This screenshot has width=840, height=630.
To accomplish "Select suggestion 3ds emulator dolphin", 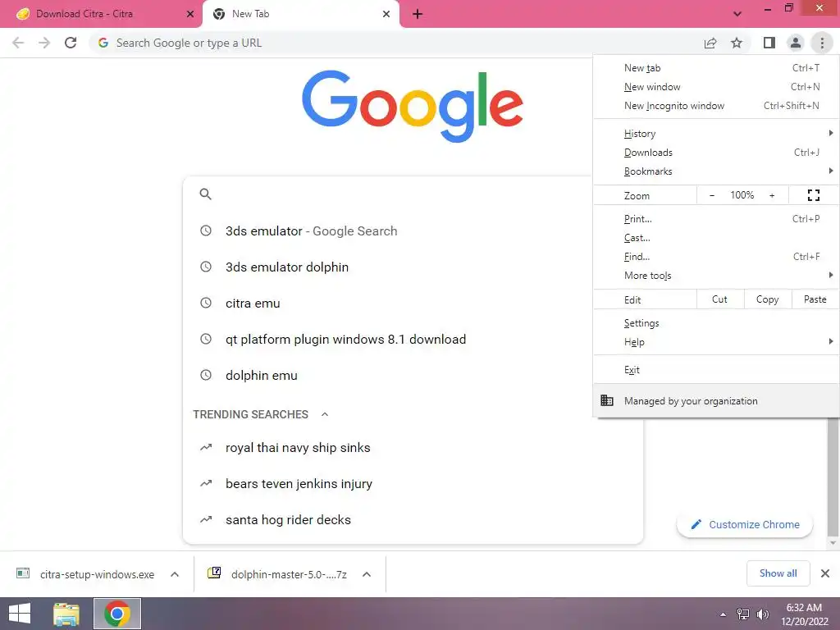I will click(413, 267).
